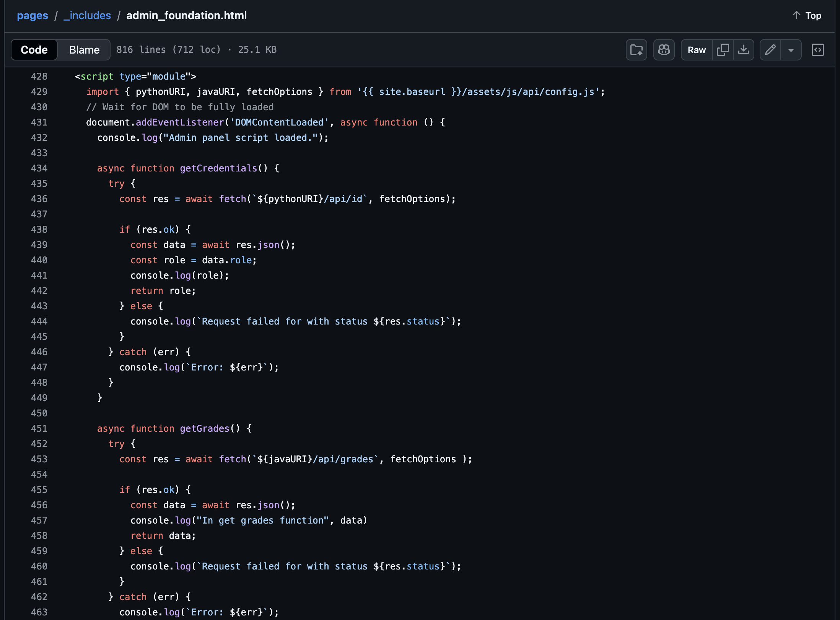Image resolution: width=840 pixels, height=620 pixels.
Task: Click the open in workspace folder icon
Action: coord(636,50)
